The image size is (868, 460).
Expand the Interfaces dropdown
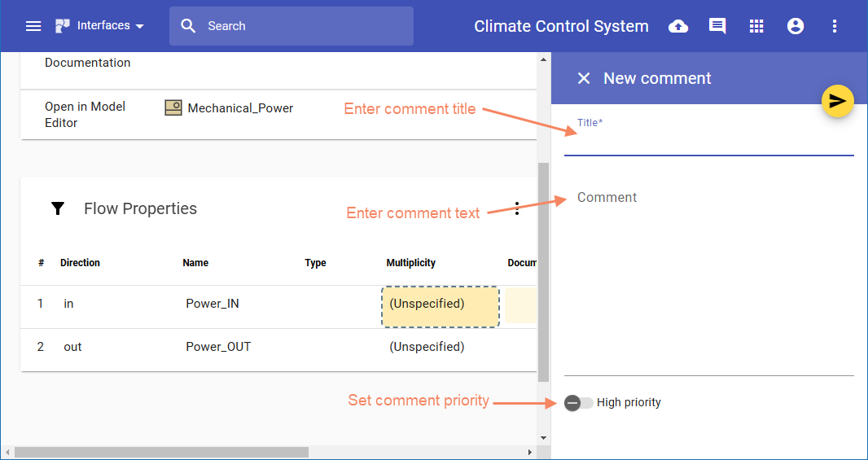(100, 26)
